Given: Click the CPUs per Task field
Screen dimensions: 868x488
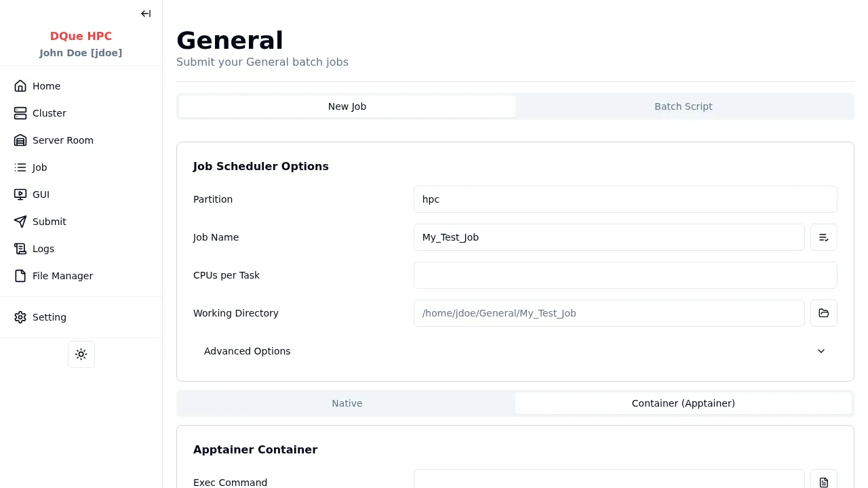Looking at the screenshot, I should 625,275.
